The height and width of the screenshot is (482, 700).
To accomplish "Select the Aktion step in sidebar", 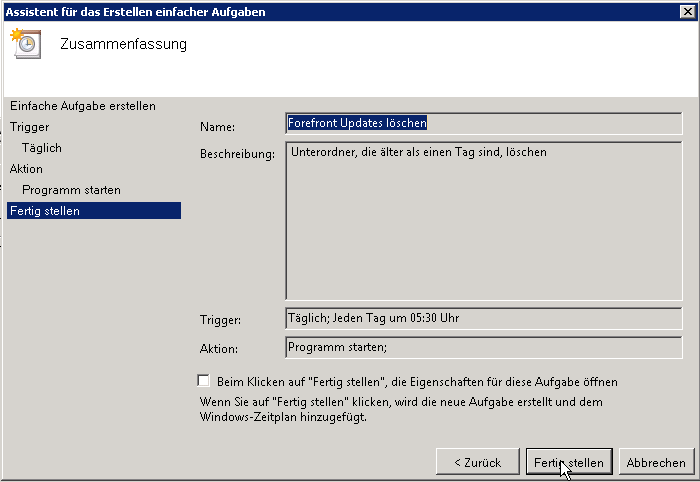I will (x=26, y=169).
